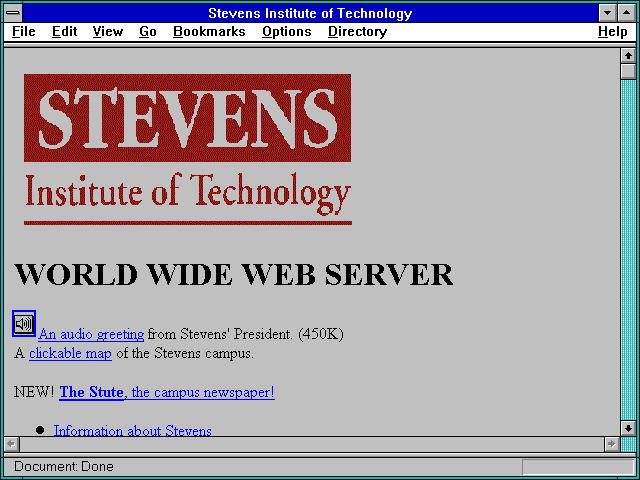Open The Stute campus newspaper link
Viewport: 640px width, 480px height.
[167, 392]
